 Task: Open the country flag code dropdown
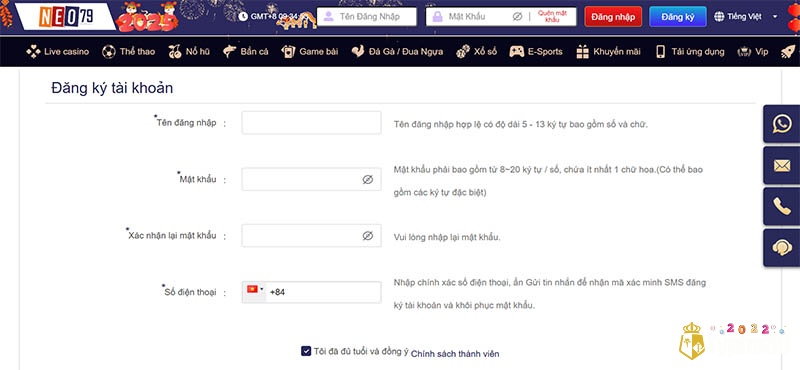click(255, 292)
